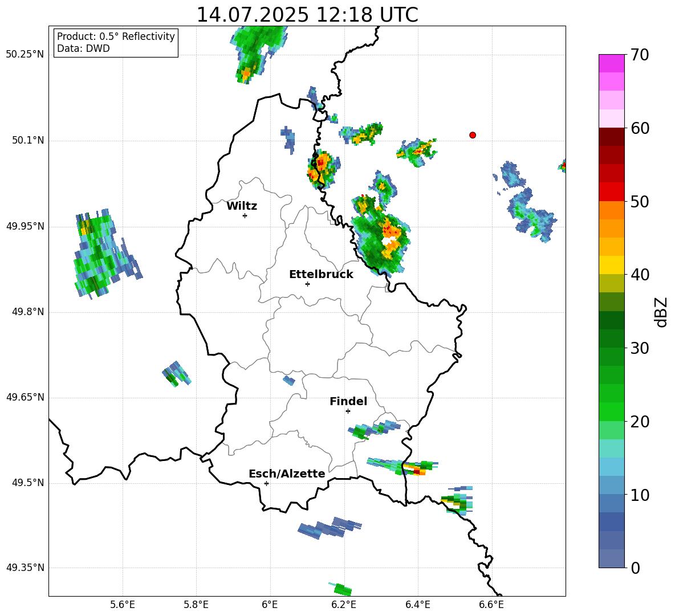Select the Esch/Alzette station label
Image resolution: width=675 pixels, height=616 pixels.
click(x=287, y=474)
